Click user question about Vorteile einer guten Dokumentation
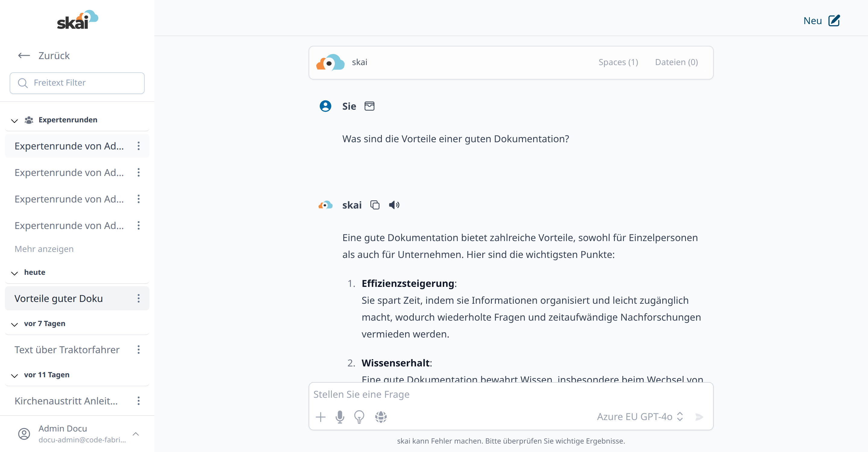868x452 pixels. point(456,139)
